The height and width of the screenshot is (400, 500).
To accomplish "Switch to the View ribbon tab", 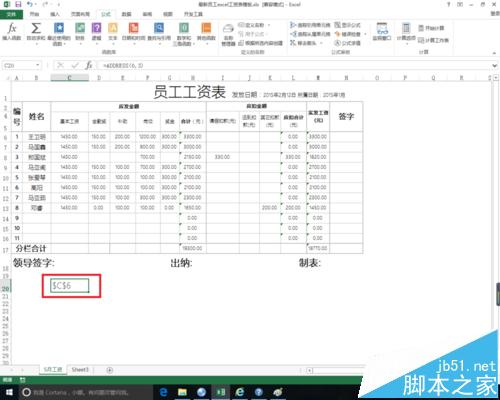I will (x=168, y=14).
